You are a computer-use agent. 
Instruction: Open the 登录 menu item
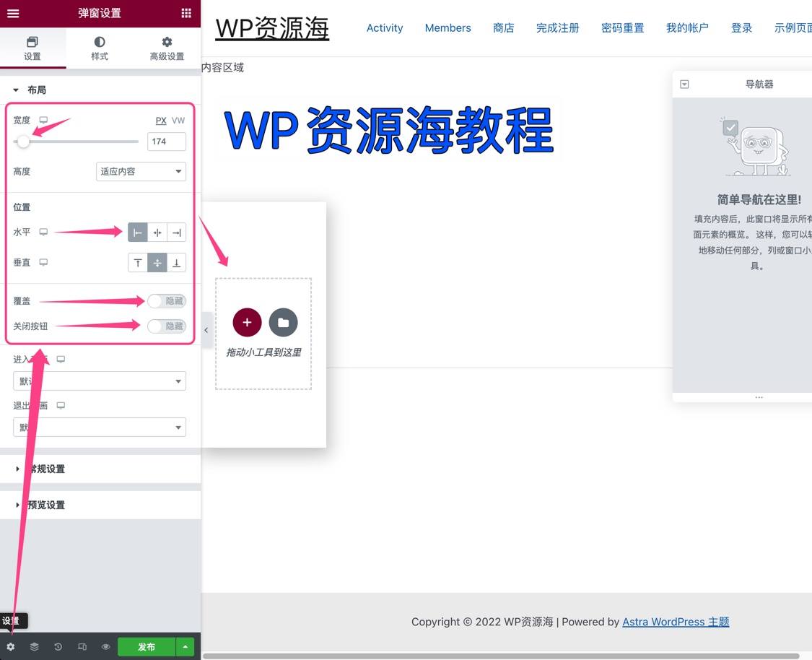pos(741,28)
